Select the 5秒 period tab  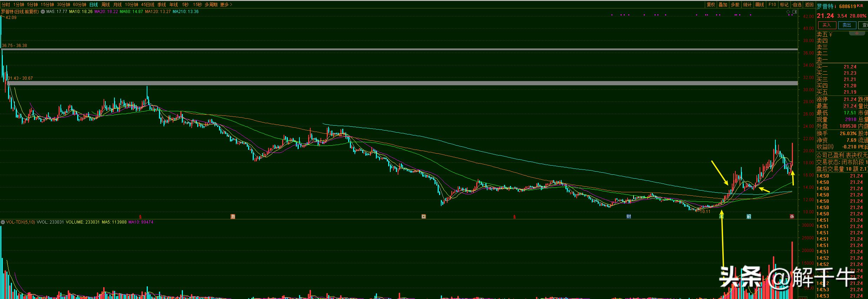pos(185,5)
